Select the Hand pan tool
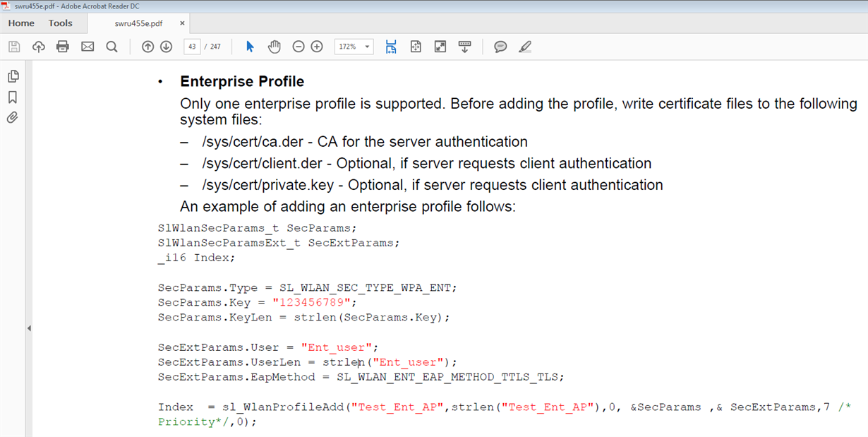Screen dimensions: 868x437 click(x=275, y=47)
